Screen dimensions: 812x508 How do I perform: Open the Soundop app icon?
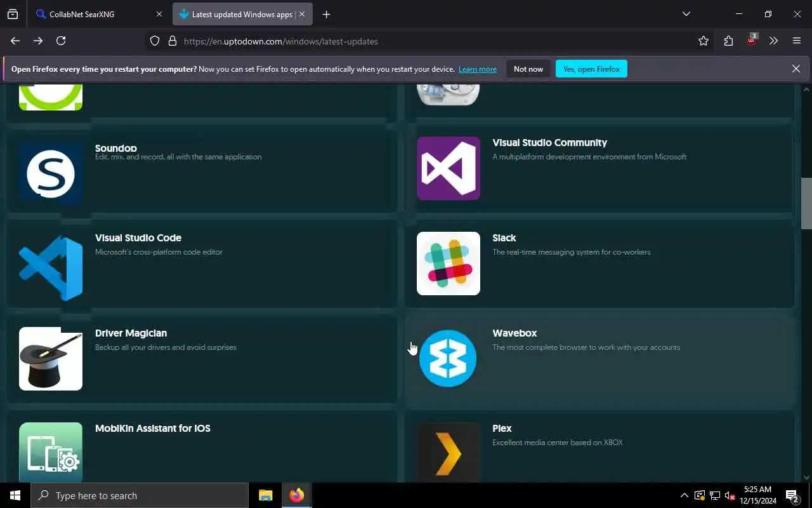pyautogui.click(x=51, y=174)
